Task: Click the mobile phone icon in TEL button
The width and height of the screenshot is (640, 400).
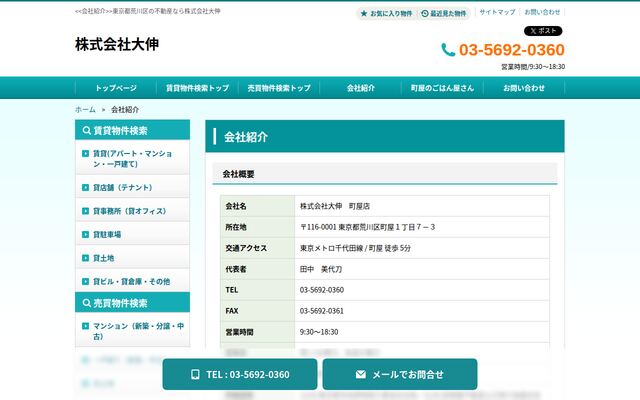Action: point(195,374)
